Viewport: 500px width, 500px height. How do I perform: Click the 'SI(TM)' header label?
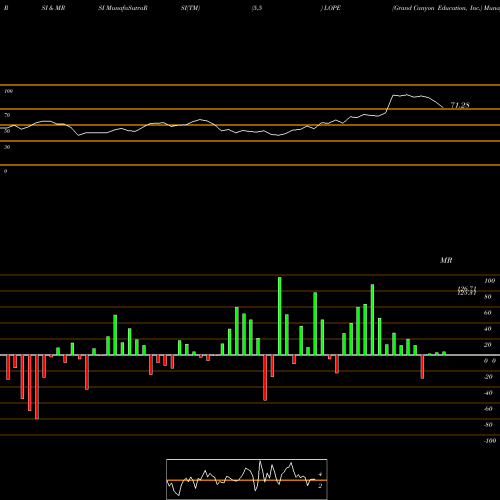190,8
